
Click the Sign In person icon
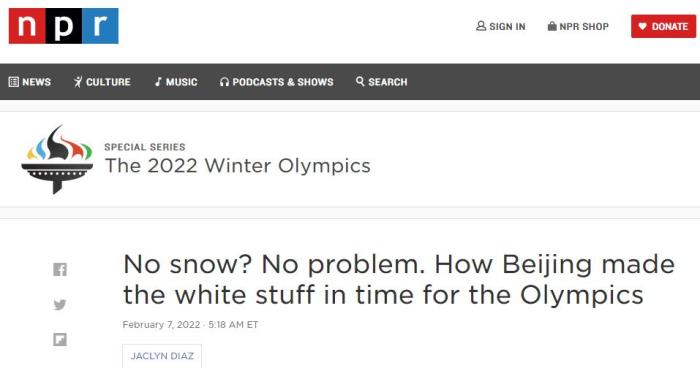click(x=481, y=26)
